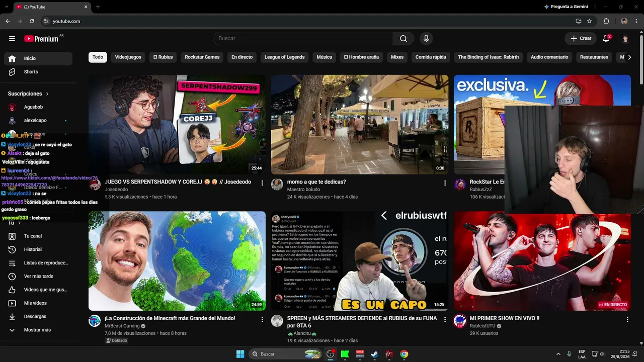Open Tu canal in the sidebar

pyautogui.click(x=38, y=236)
